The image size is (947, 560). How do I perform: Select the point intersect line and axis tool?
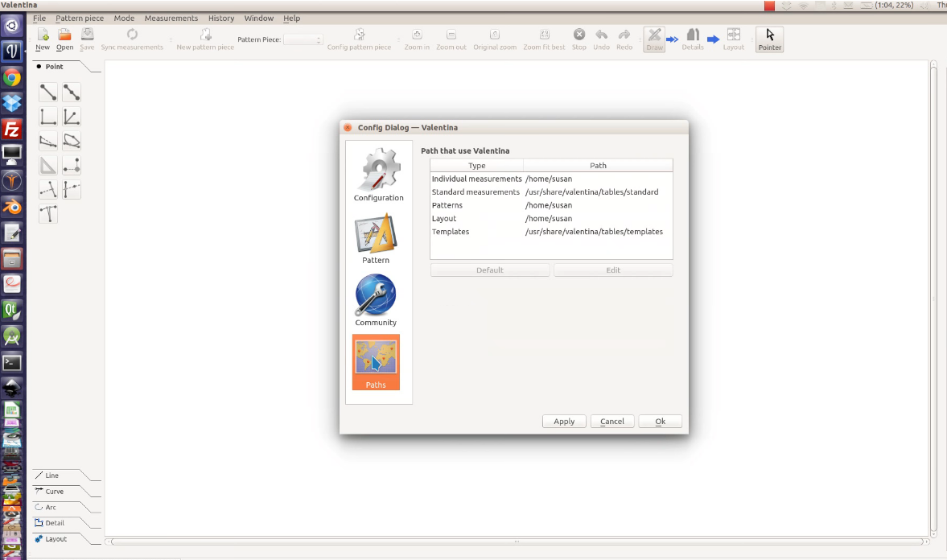pos(72,190)
